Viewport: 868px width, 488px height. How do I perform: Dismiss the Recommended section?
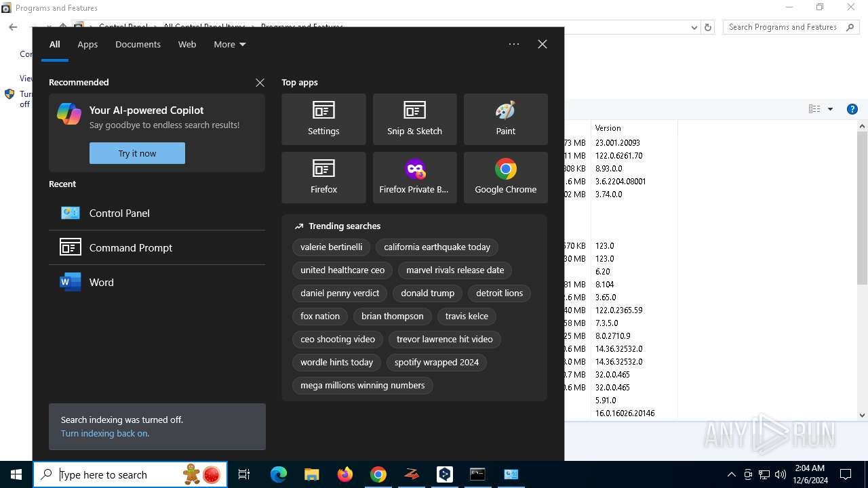[x=260, y=82]
